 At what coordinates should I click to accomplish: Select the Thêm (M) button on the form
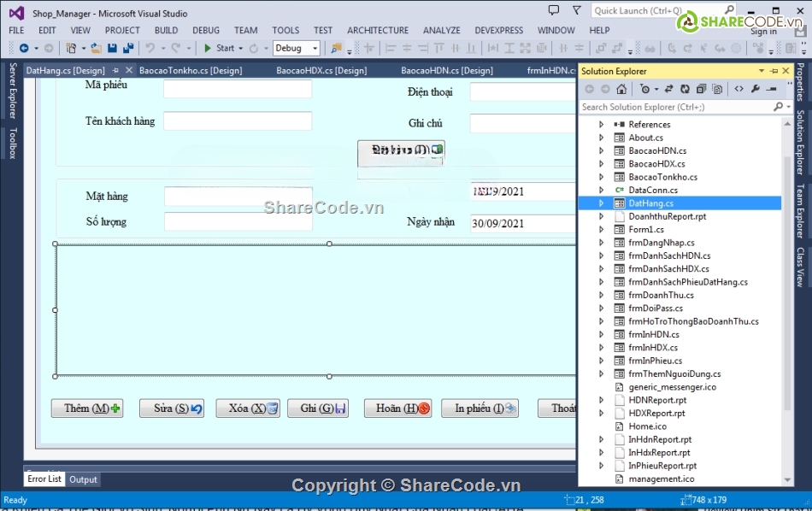(x=87, y=408)
